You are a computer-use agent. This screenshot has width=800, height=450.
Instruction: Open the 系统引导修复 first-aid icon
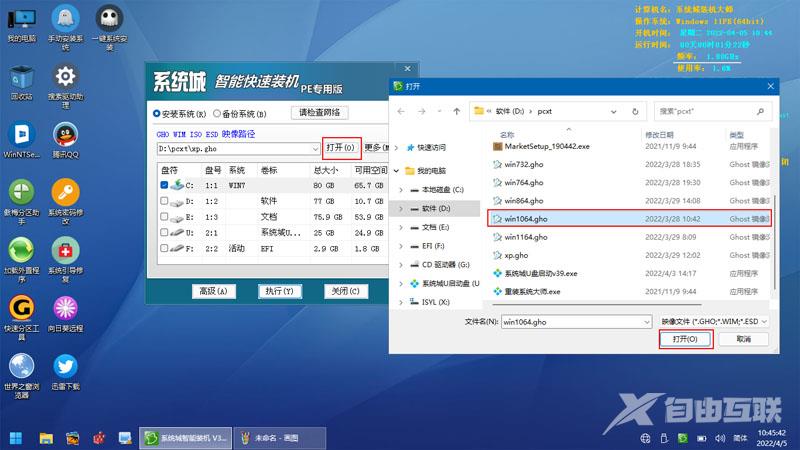pos(65,260)
